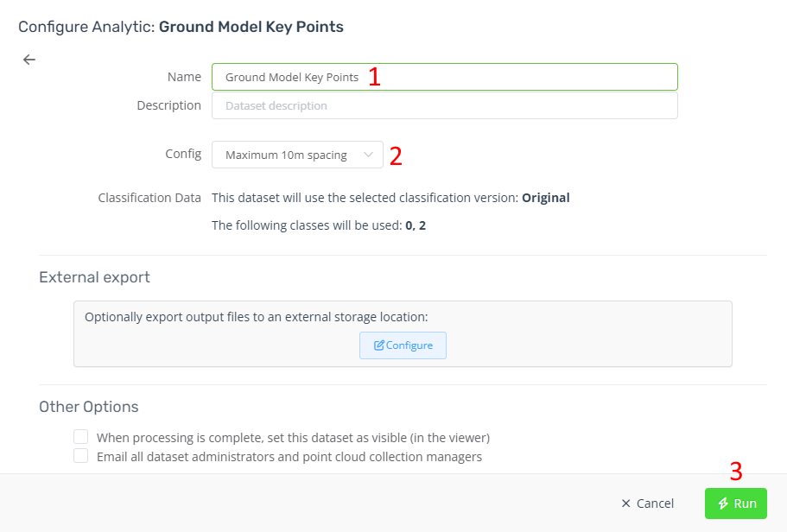Click the lightning bolt icon on Run button
Image resolution: width=787 pixels, height=532 pixels.
point(723,503)
